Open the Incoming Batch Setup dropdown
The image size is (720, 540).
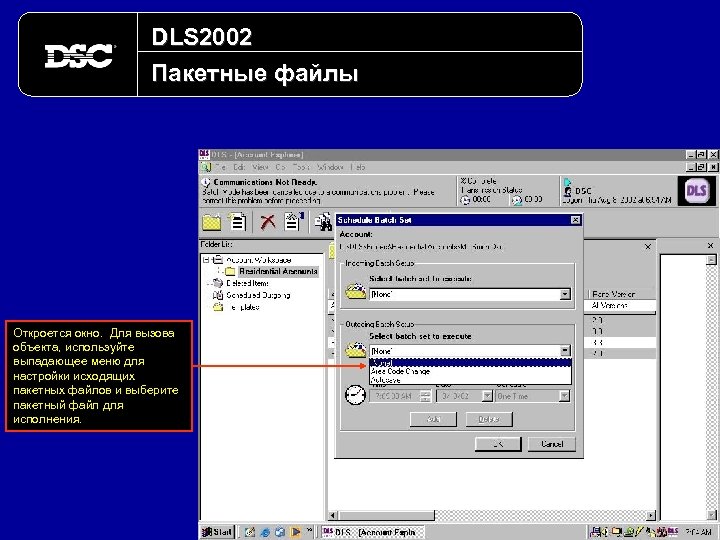[x=565, y=294]
